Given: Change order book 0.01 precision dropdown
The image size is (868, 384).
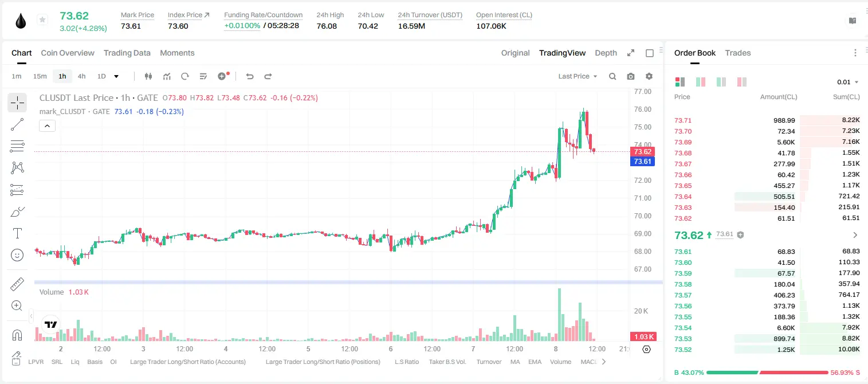Looking at the screenshot, I should (848, 82).
